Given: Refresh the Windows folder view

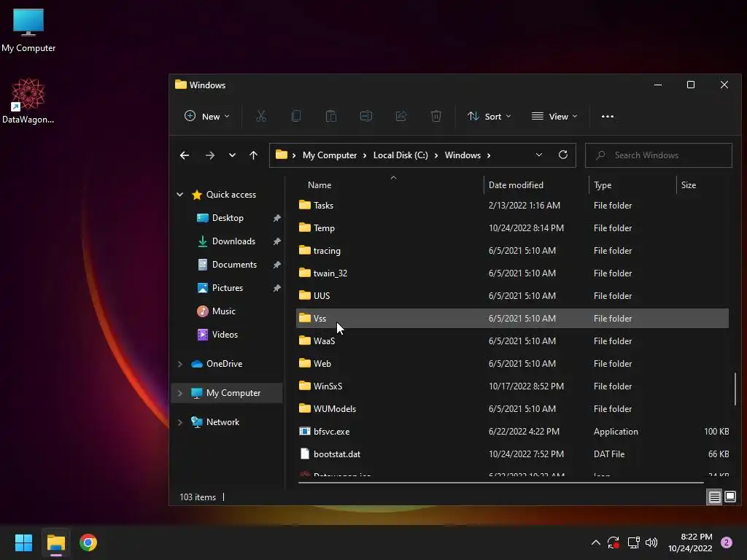Looking at the screenshot, I should tap(563, 155).
